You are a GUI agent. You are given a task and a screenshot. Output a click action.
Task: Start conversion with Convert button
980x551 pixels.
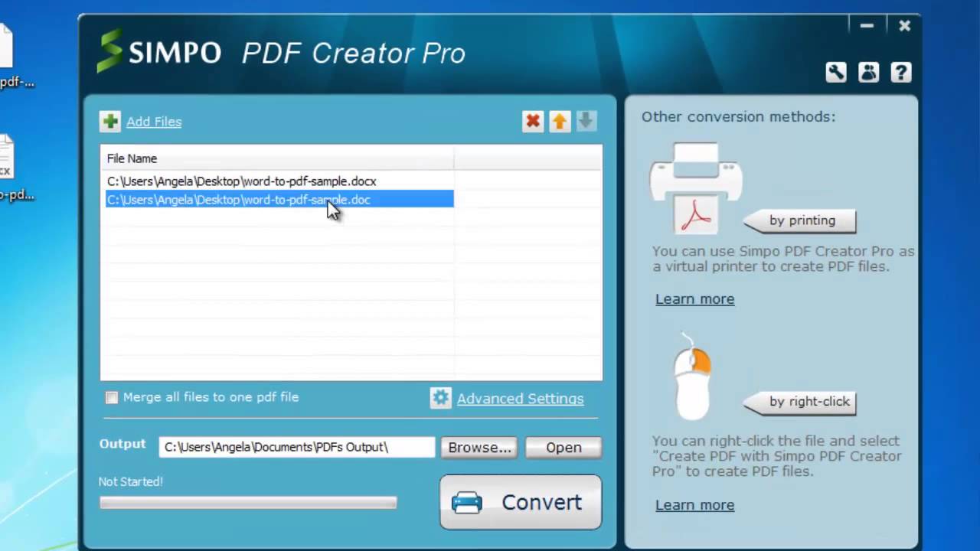click(521, 502)
